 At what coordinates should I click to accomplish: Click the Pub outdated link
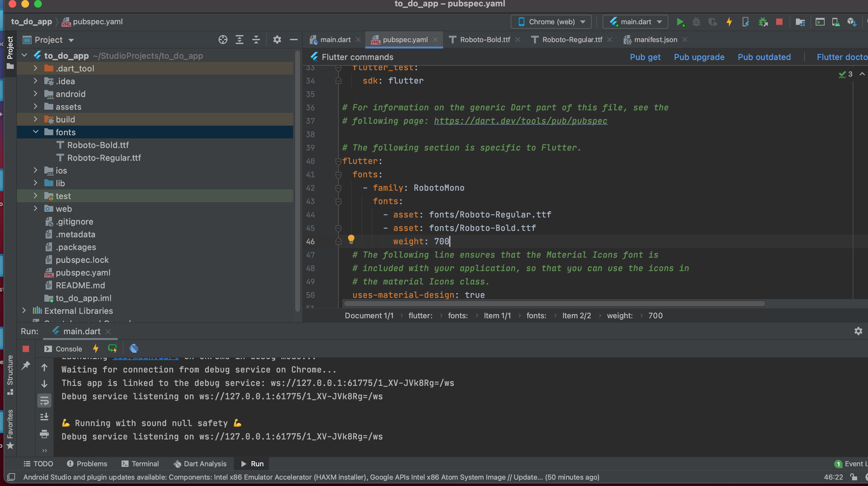coord(764,57)
